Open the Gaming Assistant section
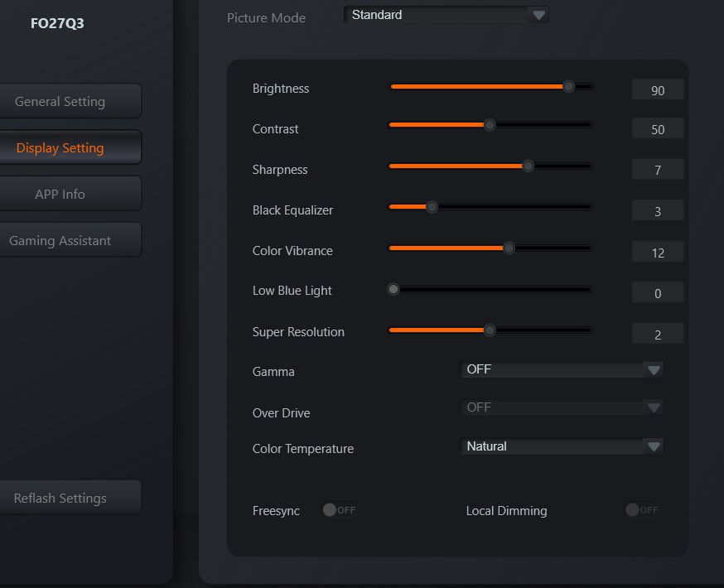The image size is (724, 588). [70, 240]
